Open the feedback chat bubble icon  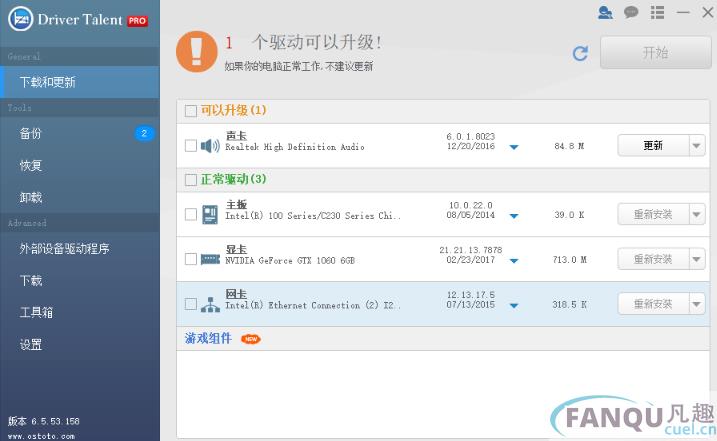point(631,12)
